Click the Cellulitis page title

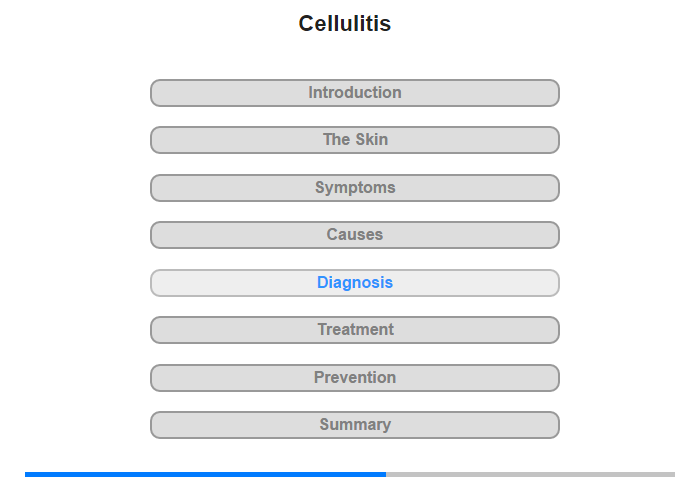345,24
